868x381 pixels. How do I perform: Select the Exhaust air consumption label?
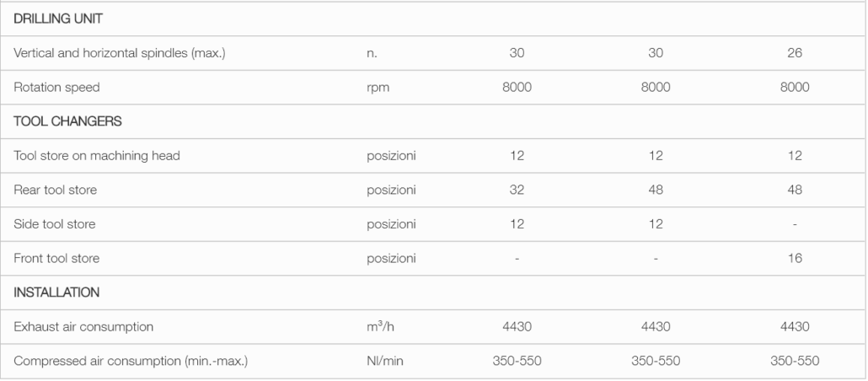[x=83, y=327]
